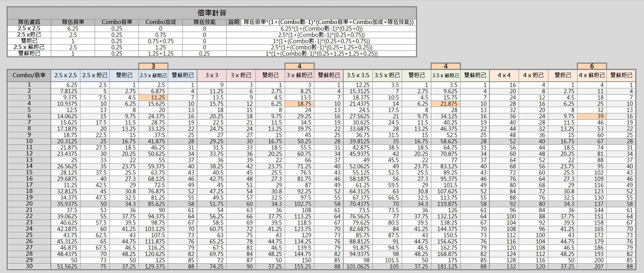Select the 2.5 x 蘇妲己 row label in 隊伍資訊
The width and height of the screenshot is (644, 273).
tap(29, 47)
